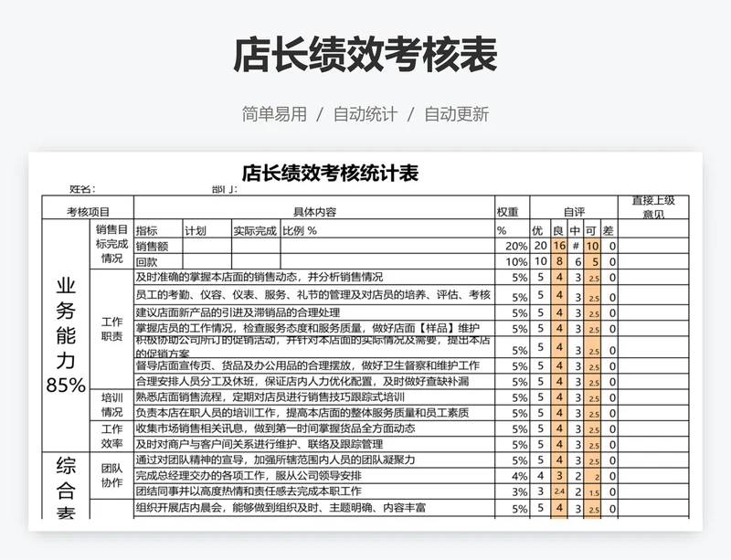Click the subtitle text 简单易用
731x560 pixels.
(274, 114)
